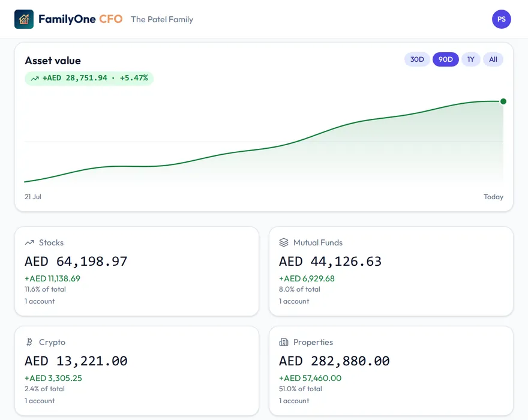
Task: Click the 2.4% of total text
Action: [44, 389]
